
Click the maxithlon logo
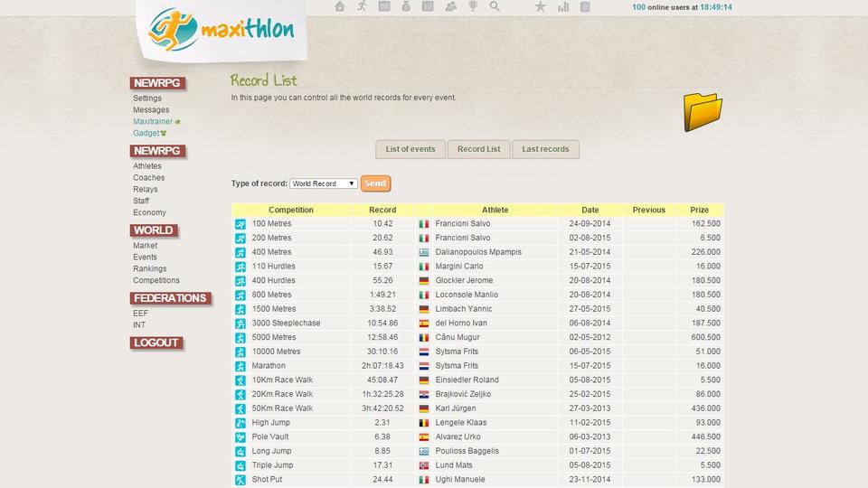pos(222,30)
